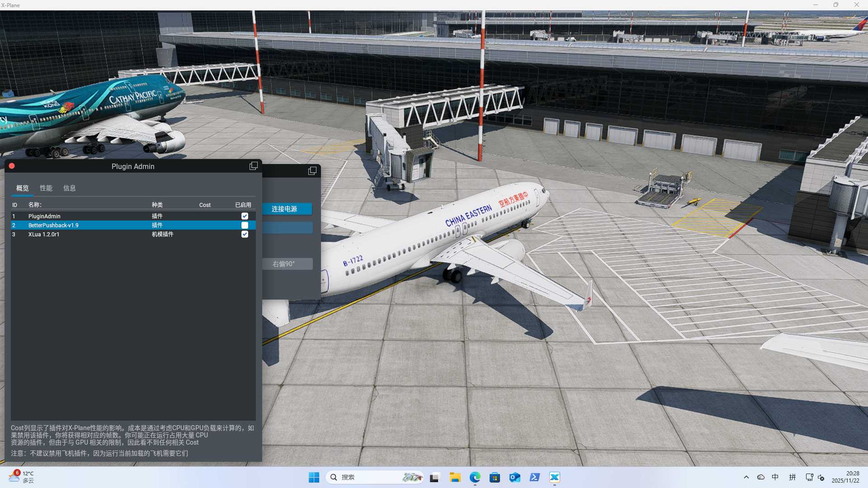868x488 pixels.
Task: Click the X-Plane taskbar icon
Action: pyautogui.click(x=554, y=477)
